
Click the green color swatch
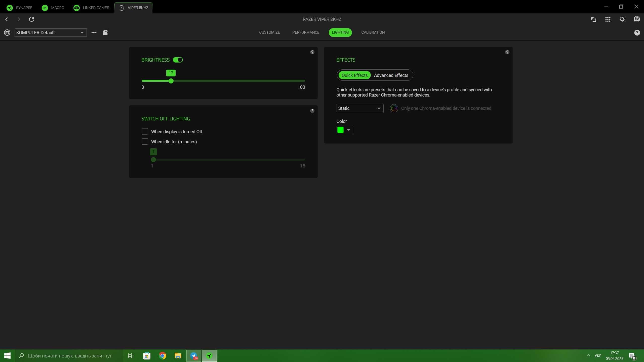340,130
